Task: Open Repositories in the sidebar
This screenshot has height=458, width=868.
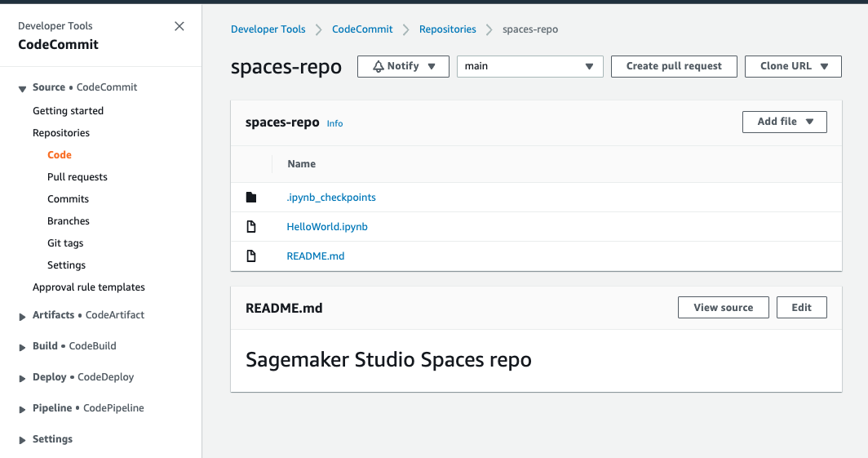Action: pyautogui.click(x=61, y=133)
